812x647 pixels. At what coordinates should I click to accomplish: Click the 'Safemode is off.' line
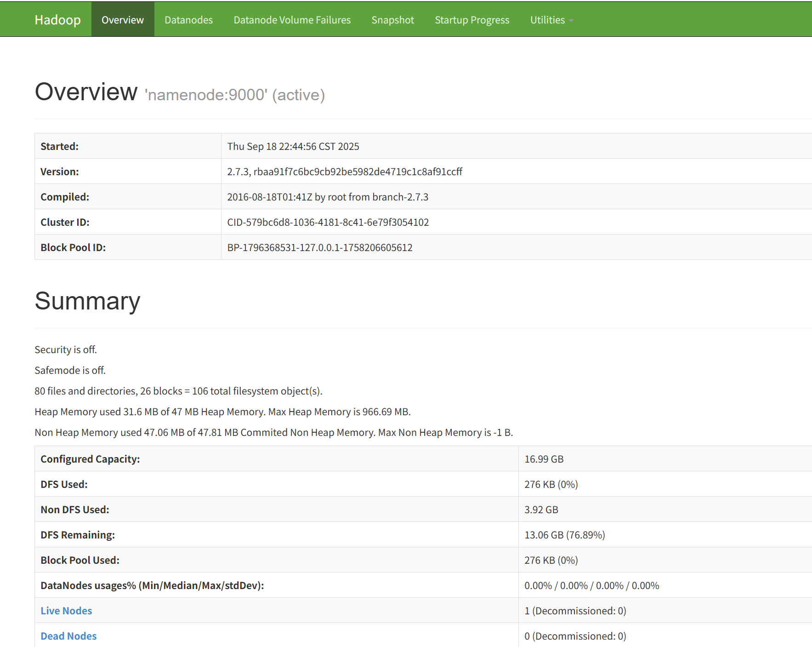click(70, 370)
